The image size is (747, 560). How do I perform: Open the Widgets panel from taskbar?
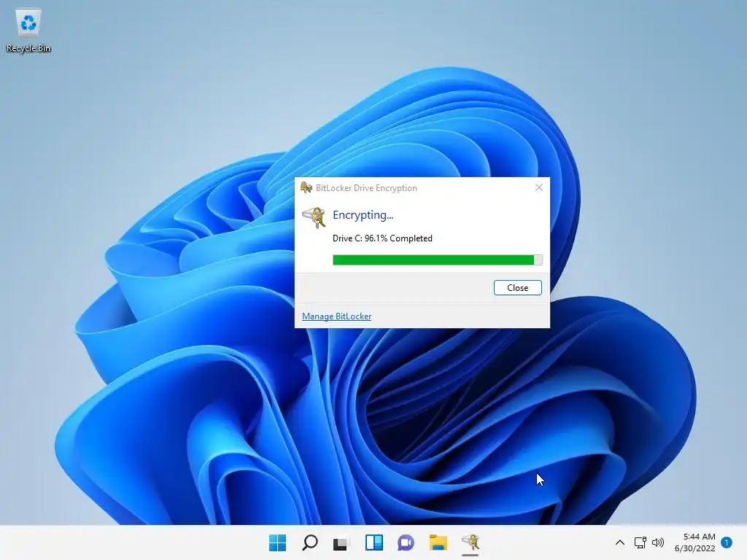click(374, 542)
